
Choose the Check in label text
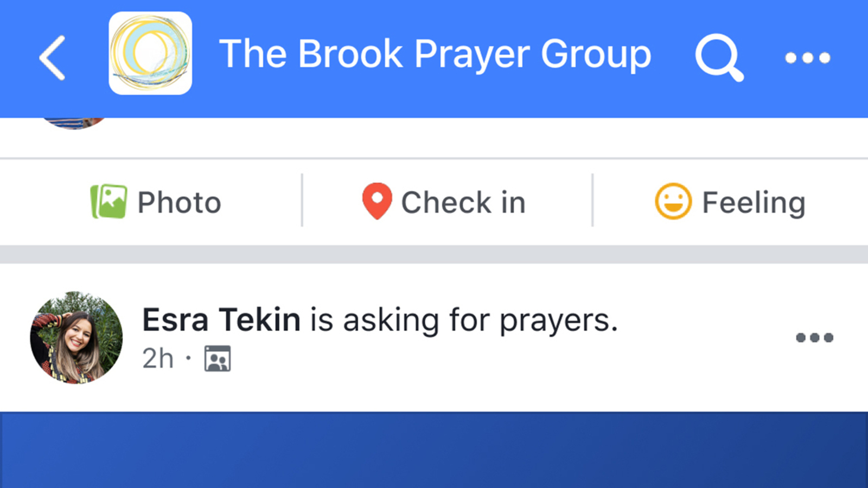463,203
